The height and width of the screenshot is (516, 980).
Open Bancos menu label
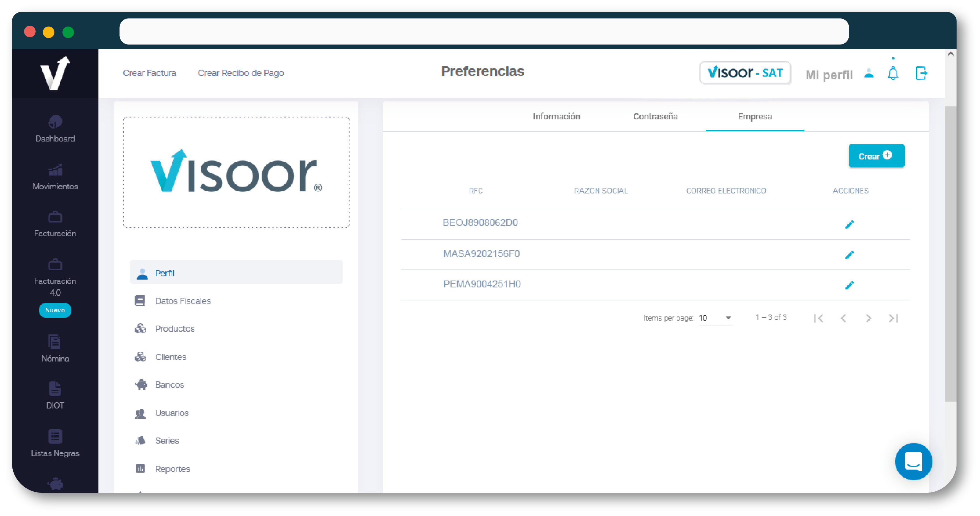tap(169, 384)
